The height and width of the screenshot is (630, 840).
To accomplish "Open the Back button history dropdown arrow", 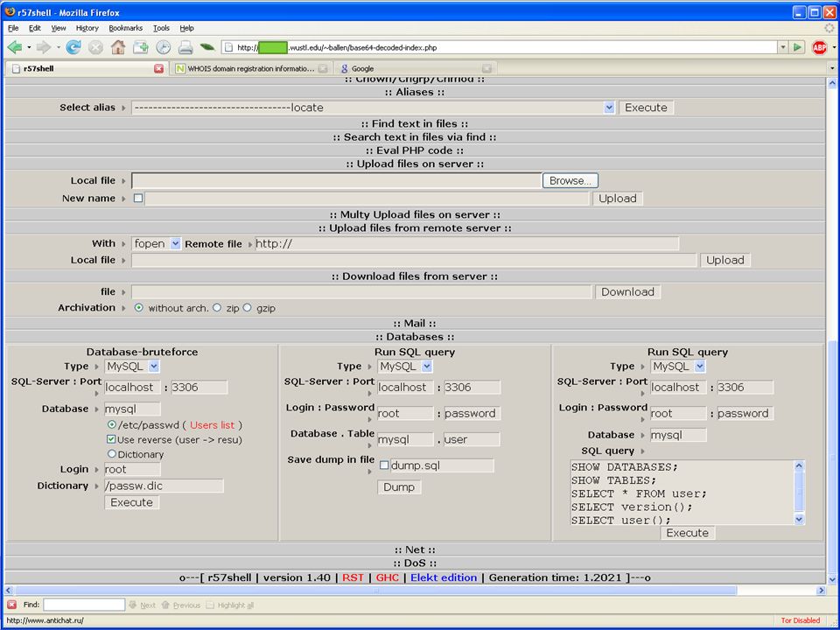I will click(29, 47).
